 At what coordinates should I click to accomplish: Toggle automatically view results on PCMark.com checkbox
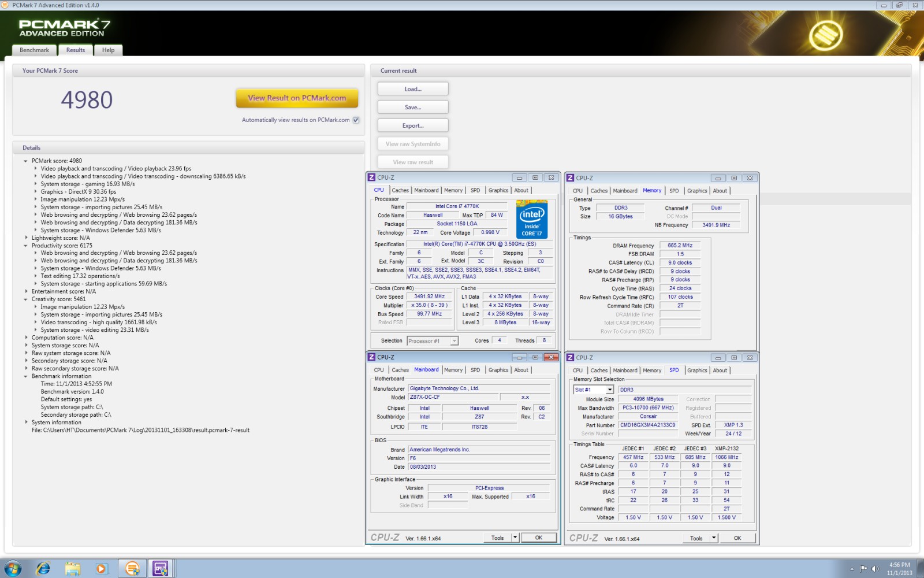coord(356,120)
